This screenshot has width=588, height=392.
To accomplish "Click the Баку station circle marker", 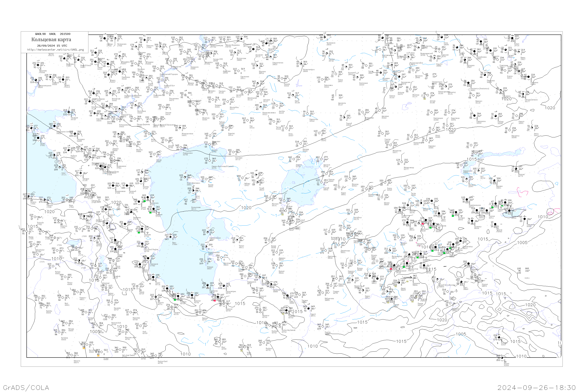I will (170, 237).
